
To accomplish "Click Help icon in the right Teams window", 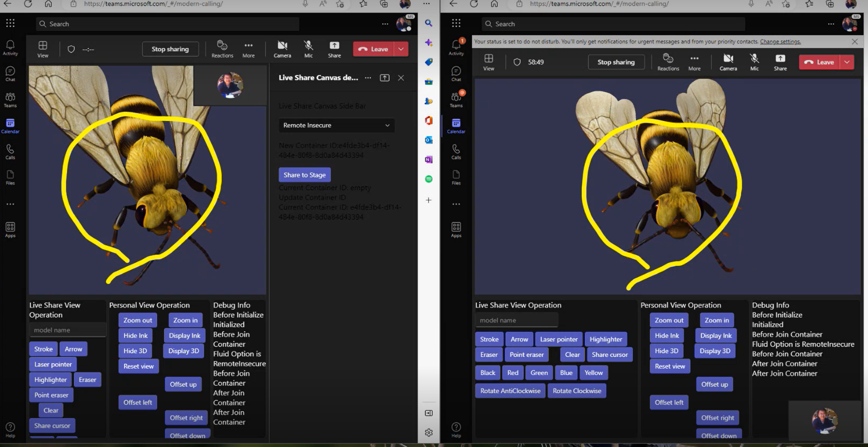I will [x=456, y=430].
